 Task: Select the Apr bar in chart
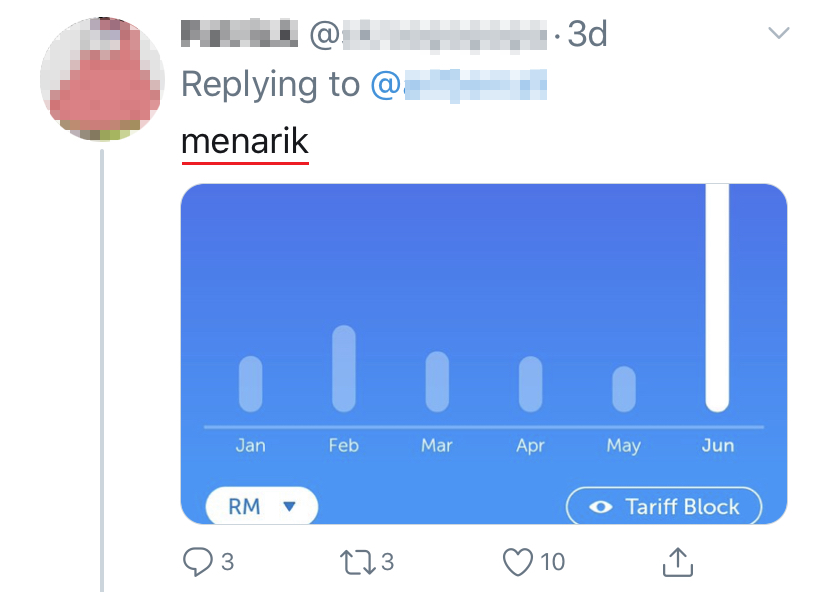[530, 383]
